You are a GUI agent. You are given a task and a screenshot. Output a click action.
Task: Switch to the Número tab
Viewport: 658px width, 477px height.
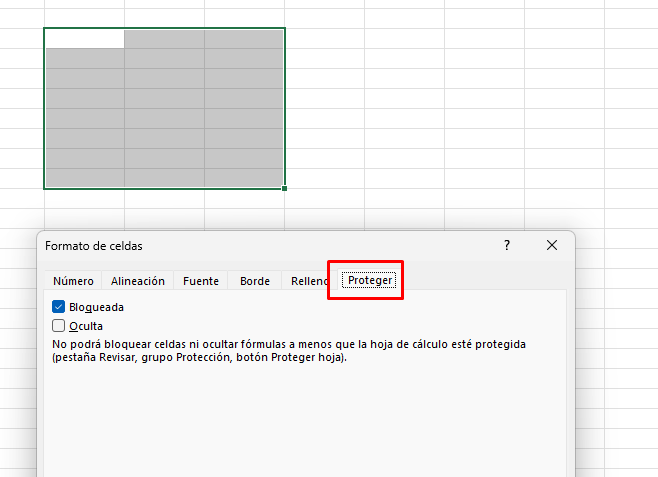point(73,281)
